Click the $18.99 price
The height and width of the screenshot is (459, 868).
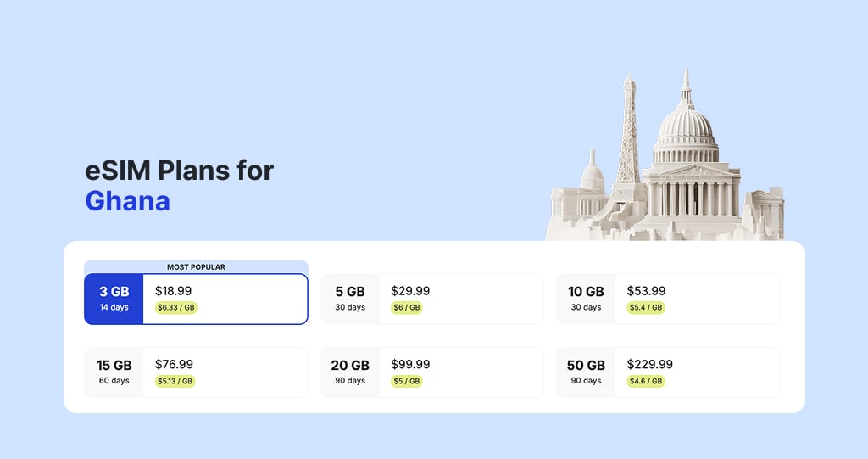[173, 291]
